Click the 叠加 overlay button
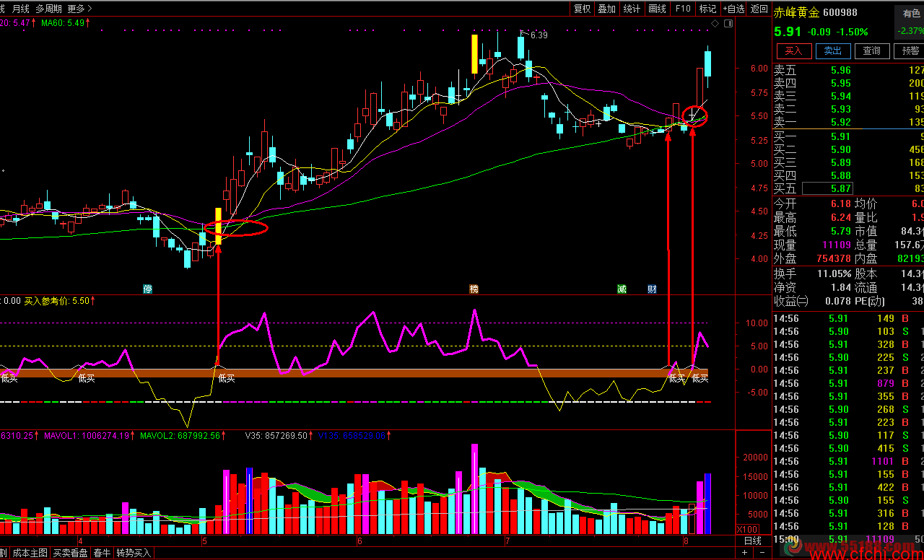 [x=606, y=9]
